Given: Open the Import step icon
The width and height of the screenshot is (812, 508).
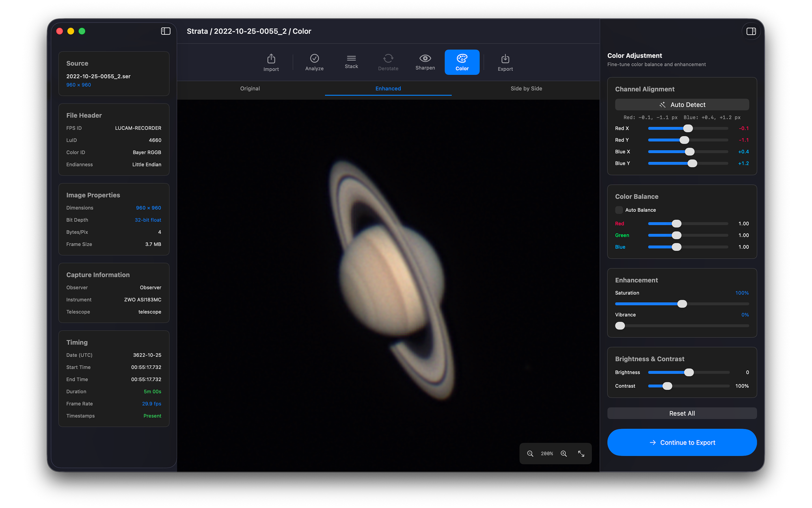Looking at the screenshot, I should click(x=271, y=59).
